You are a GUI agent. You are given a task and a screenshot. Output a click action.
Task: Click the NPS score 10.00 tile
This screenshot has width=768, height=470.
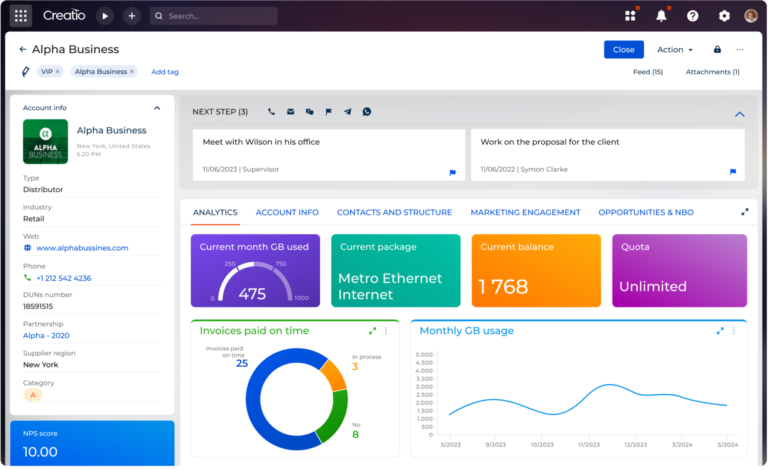click(92, 443)
